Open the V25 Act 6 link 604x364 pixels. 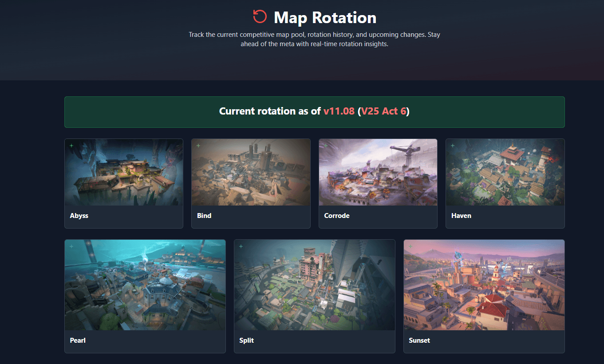tap(383, 111)
